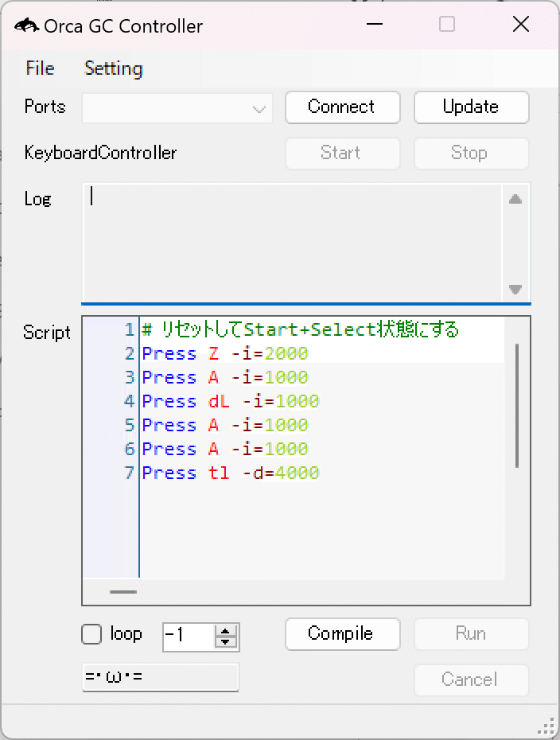The width and height of the screenshot is (560, 740).
Task: Decrease loop count with down arrow
Action: [x=227, y=641]
